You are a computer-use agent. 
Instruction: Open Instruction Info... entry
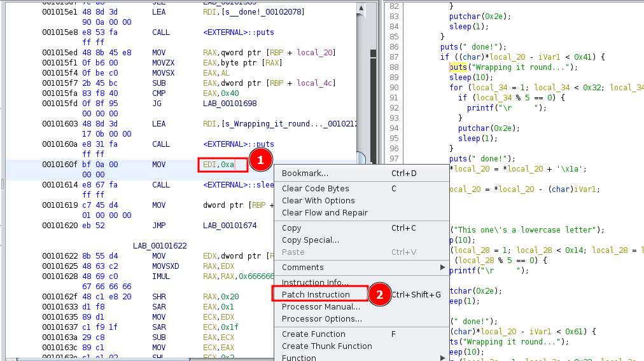pyautogui.click(x=315, y=282)
